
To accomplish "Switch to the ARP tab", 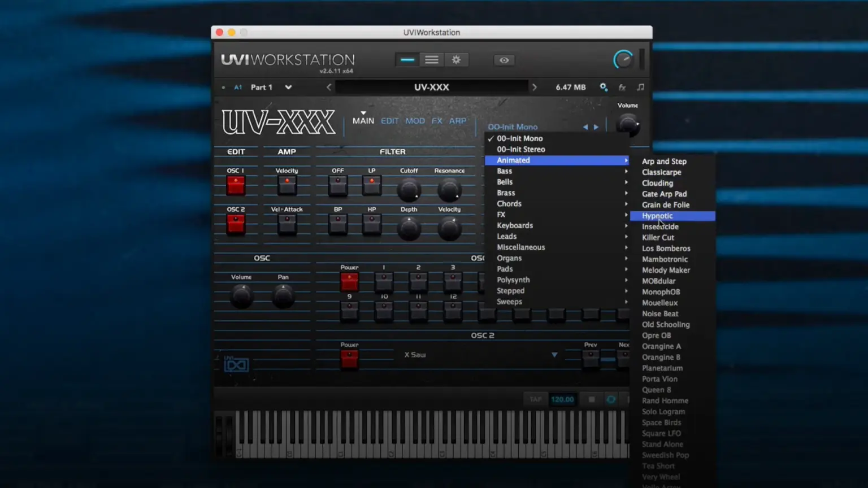I will click(x=458, y=121).
